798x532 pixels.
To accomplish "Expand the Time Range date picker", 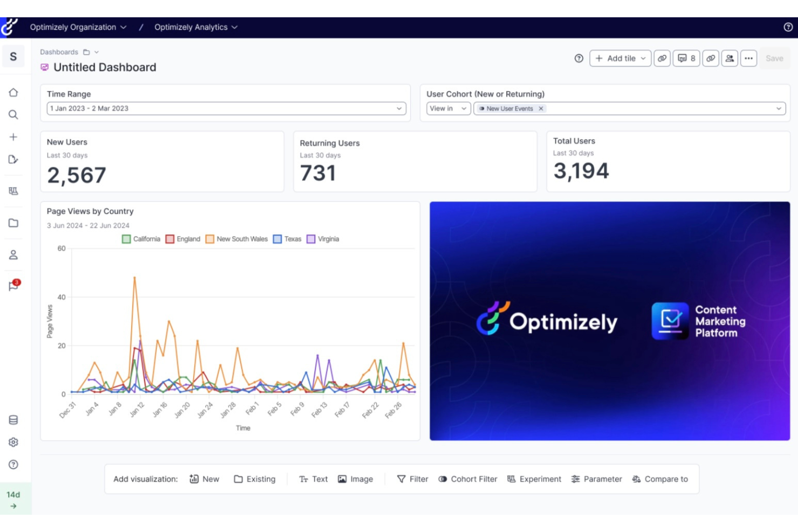I will point(399,108).
